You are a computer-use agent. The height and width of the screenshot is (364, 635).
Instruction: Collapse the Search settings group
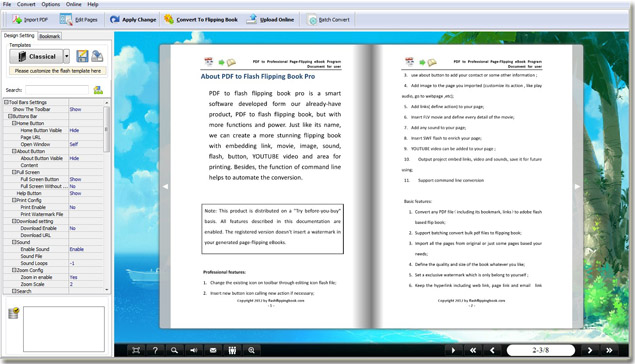[x=14, y=291]
